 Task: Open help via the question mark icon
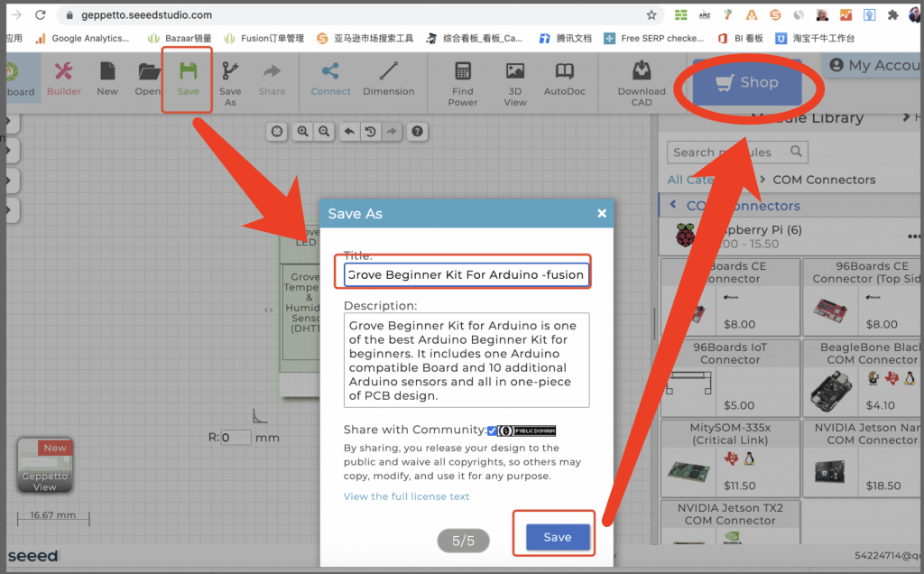coord(417,131)
